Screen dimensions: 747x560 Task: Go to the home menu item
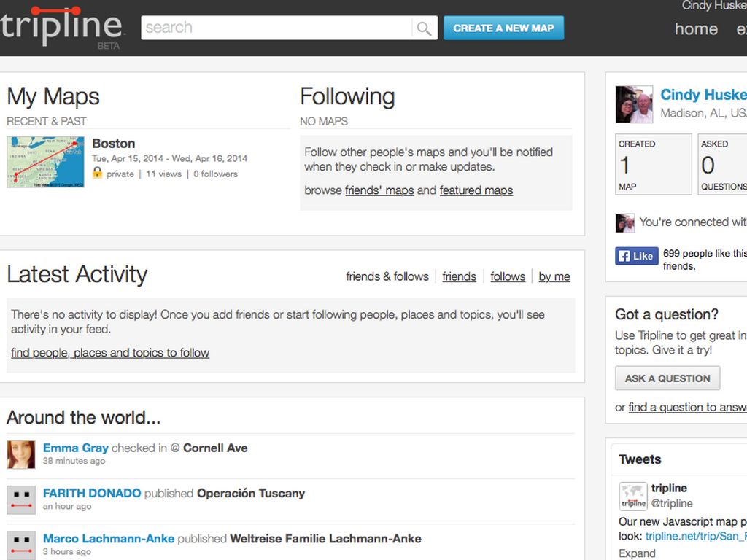click(x=696, y=29)
